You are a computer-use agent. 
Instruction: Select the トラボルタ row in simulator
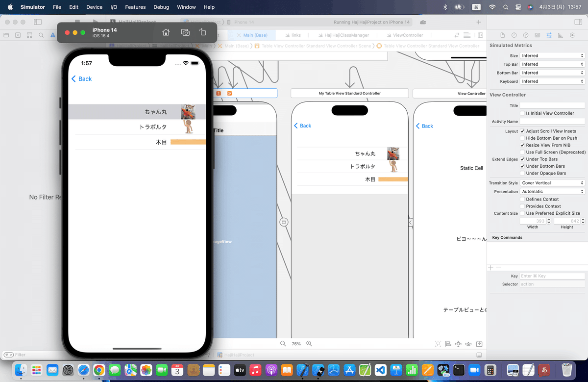(x=137, y=127)
